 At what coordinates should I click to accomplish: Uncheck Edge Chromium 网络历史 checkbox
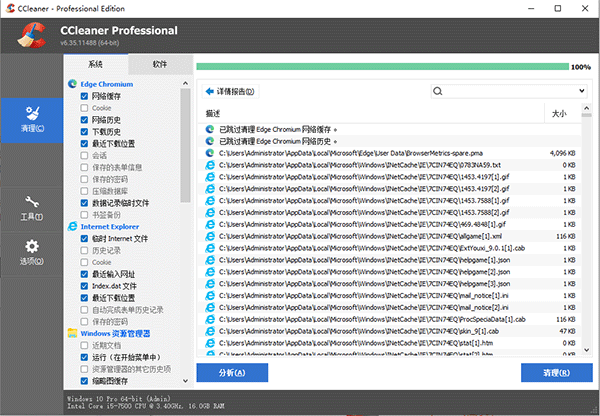[84, 120]
